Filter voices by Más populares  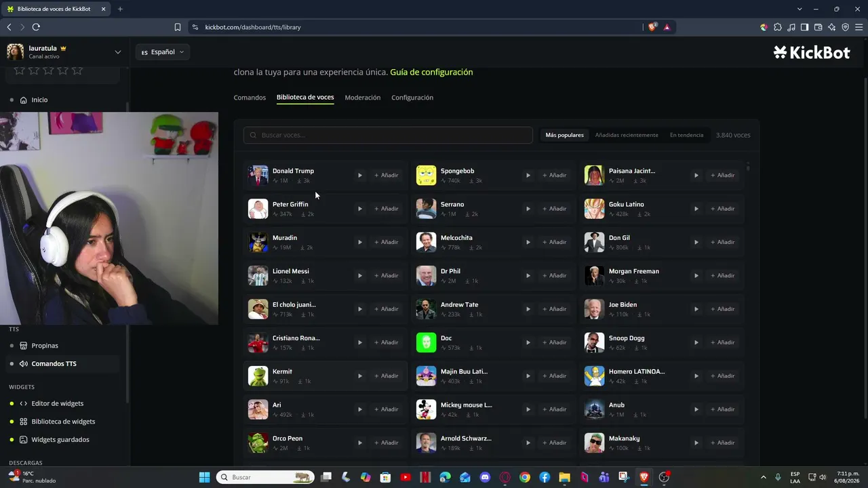(x=564, y=135)
